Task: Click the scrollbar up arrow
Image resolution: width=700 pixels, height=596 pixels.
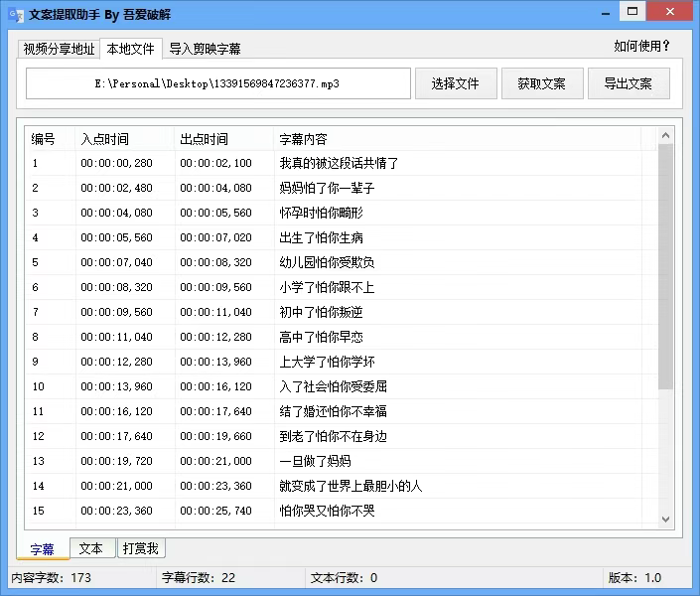Action: (666, 135)
